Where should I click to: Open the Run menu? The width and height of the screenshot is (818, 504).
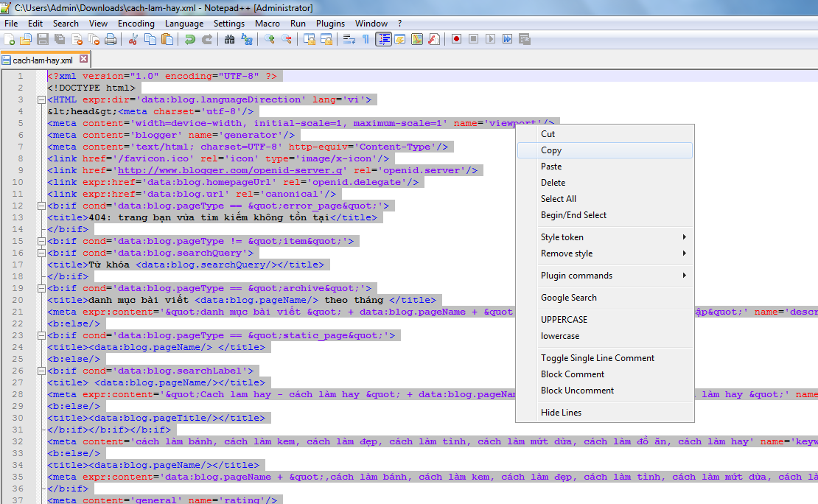coord(298,24)
